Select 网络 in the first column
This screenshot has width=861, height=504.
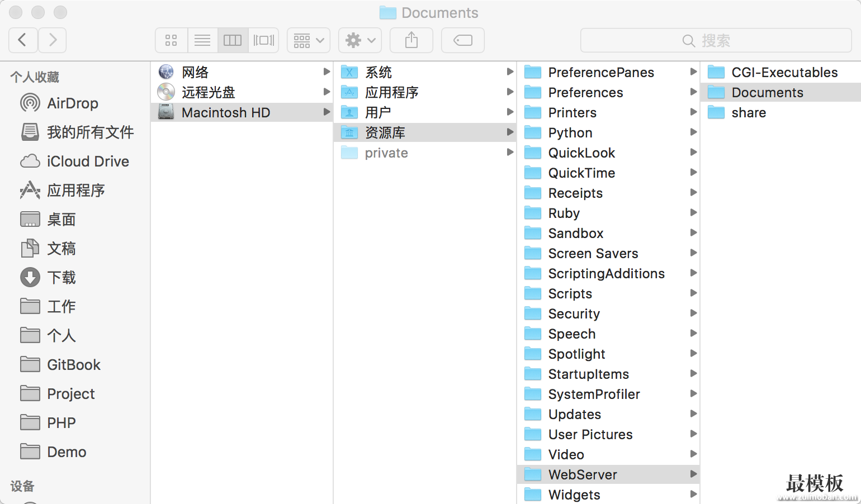click(242, 72)
